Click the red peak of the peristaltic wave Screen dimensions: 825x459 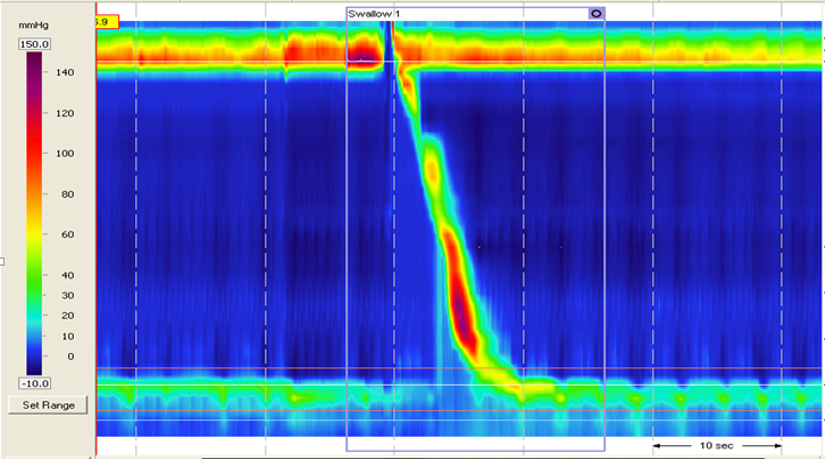click(x=462, y=310)
